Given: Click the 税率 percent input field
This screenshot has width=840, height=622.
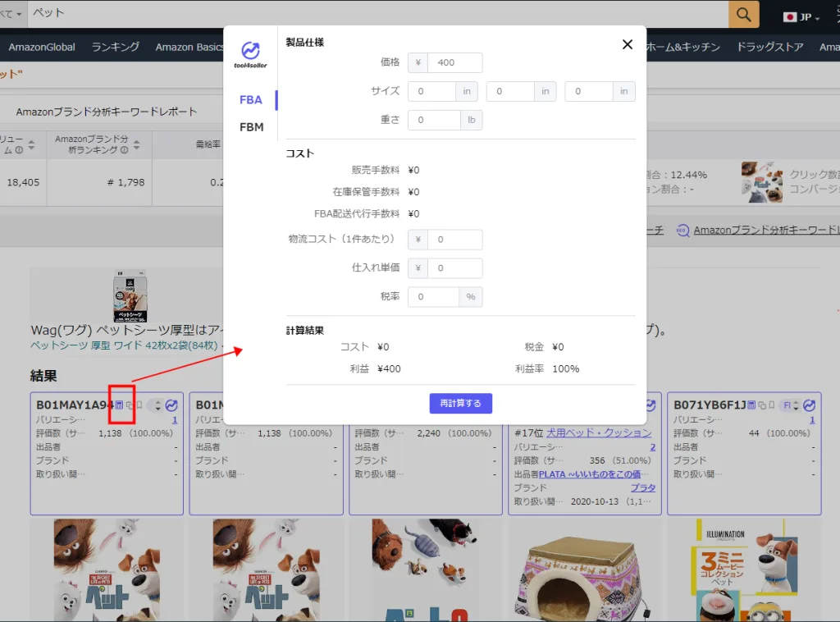Looking at the screenshot, I should click(433, 297).
